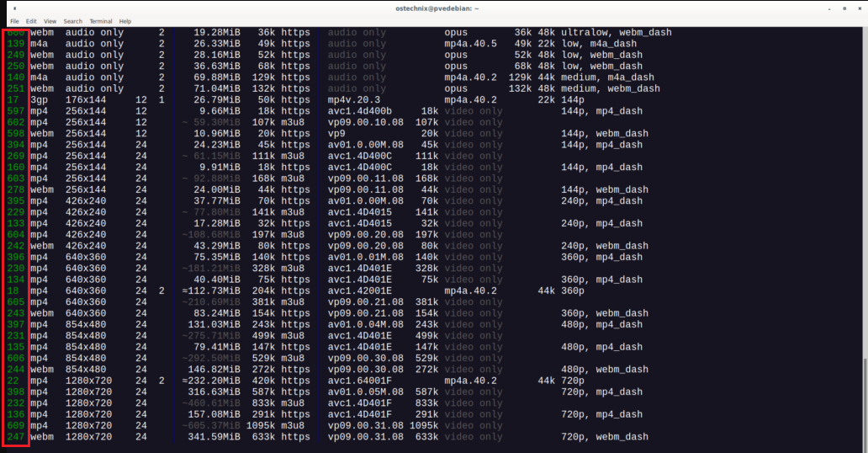Screen dimensions: 868x453
Task: Click format ID 17 for the 3gp row
Action: coord(12,100)
